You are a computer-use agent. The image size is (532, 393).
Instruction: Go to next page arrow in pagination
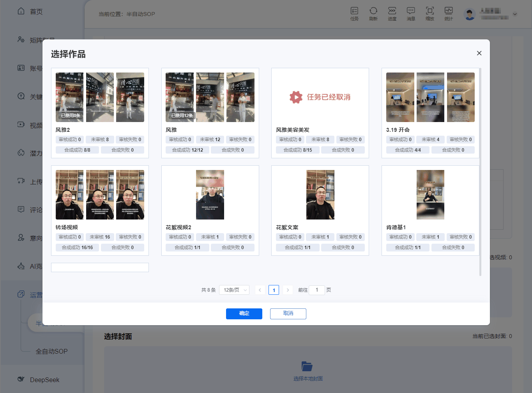tap(288, 290)
